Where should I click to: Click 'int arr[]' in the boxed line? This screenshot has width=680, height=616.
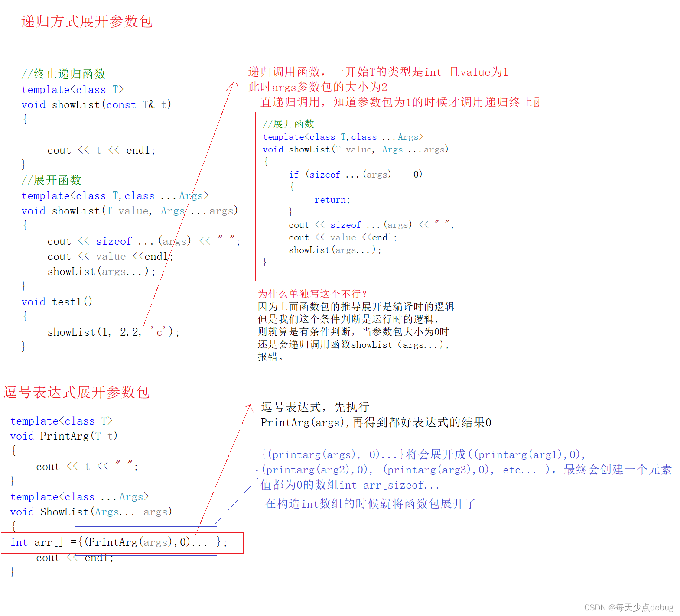37,542
